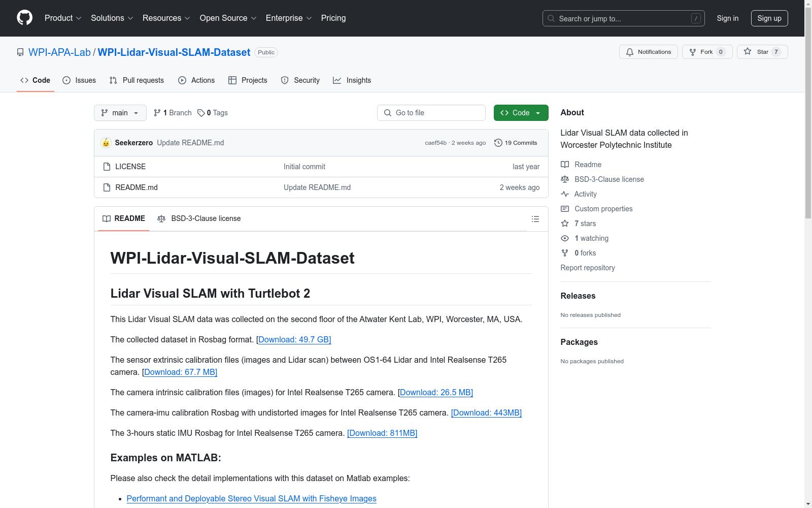Click the LICENSE file icon
812x508 pixels.
[107, 166]
